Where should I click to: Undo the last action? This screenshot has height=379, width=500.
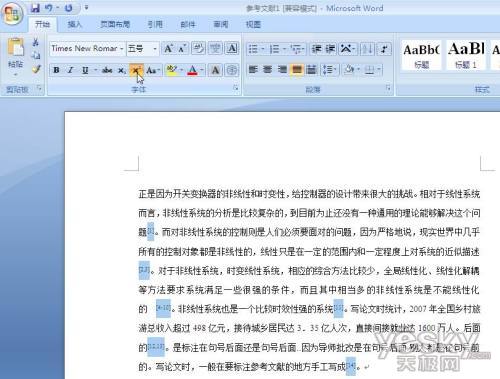click(x=49, y=8)
